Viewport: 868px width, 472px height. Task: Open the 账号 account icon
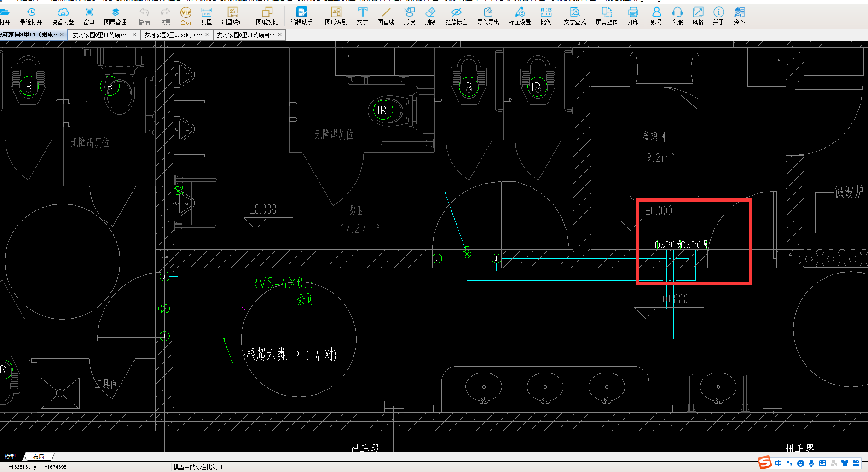(x=656, y=16)
